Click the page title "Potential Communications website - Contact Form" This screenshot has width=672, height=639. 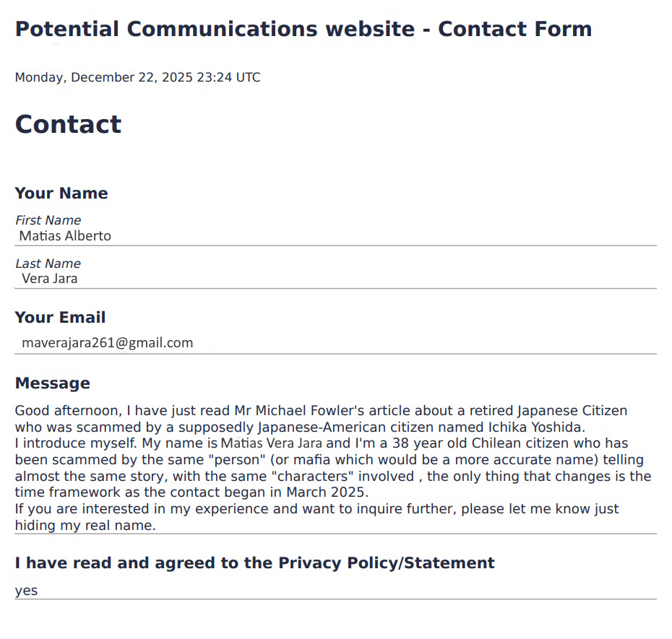[x=303, y=30]
